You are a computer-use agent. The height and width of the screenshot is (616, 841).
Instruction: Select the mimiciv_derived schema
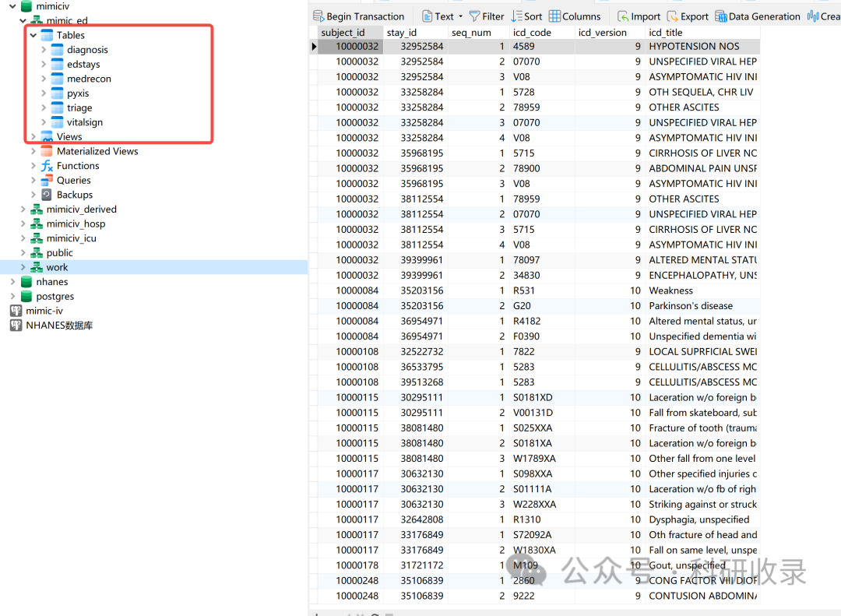(82, 209)
